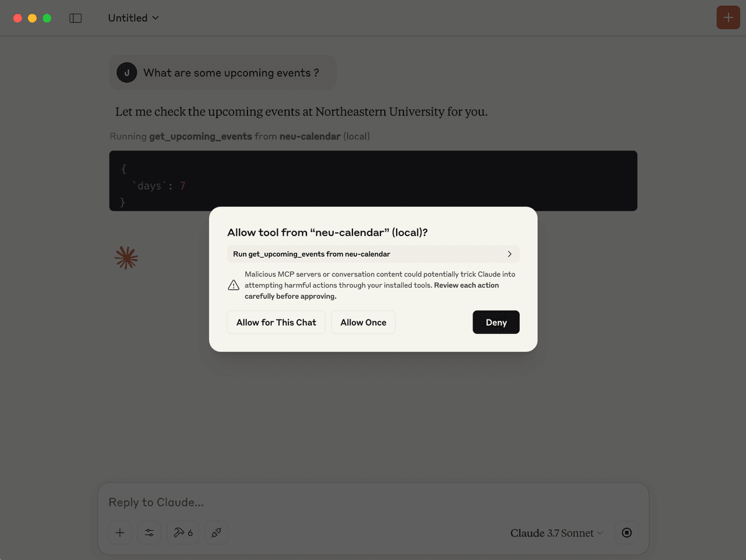
Task: Open the Untitled chat title dropdown
Action: tap(134, 18)
